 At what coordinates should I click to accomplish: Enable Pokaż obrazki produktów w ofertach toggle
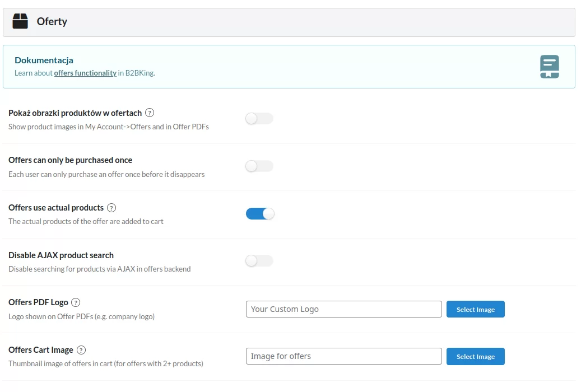pos(259,119)
